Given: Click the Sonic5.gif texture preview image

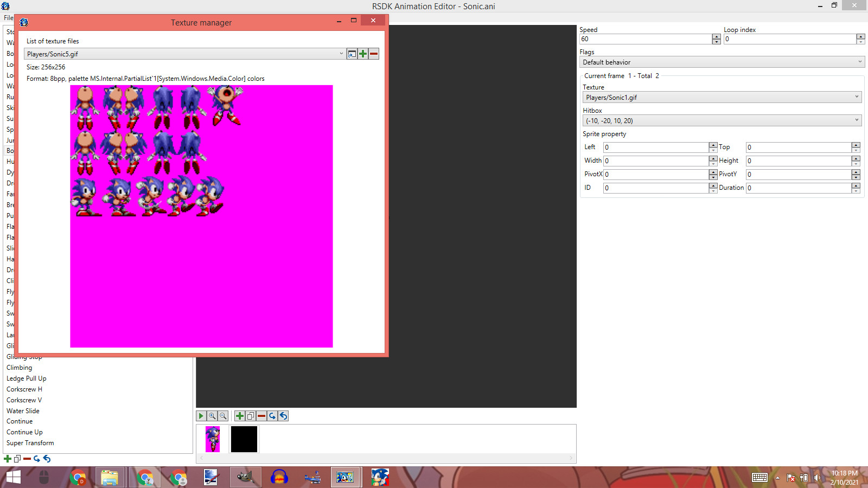Looking at the screenshot, I should [201, 216].
